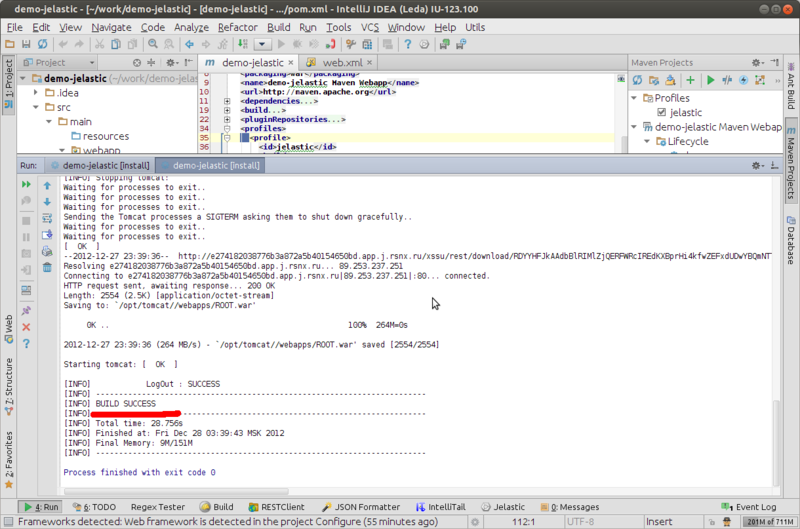Toggle the jelastic profile checkbox

(x=661, y=112)
